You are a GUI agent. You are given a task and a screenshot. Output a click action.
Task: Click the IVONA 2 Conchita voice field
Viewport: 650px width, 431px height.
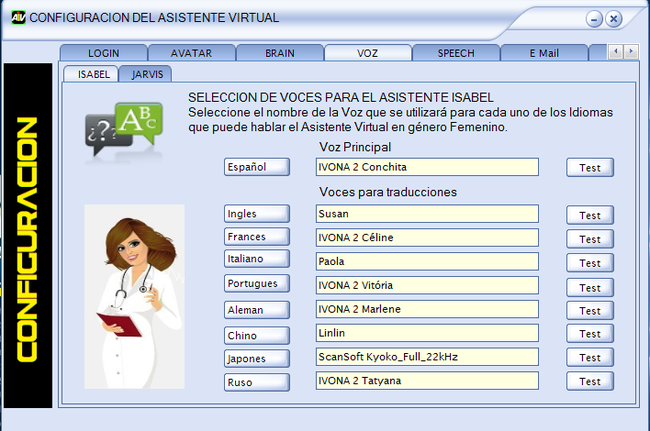click(x=427, y=167)
